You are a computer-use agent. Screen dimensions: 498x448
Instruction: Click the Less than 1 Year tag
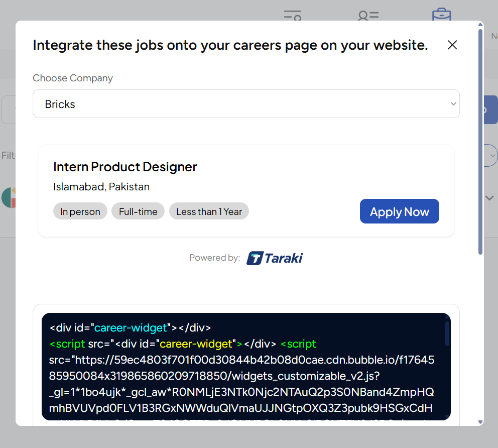coord(209,211)
